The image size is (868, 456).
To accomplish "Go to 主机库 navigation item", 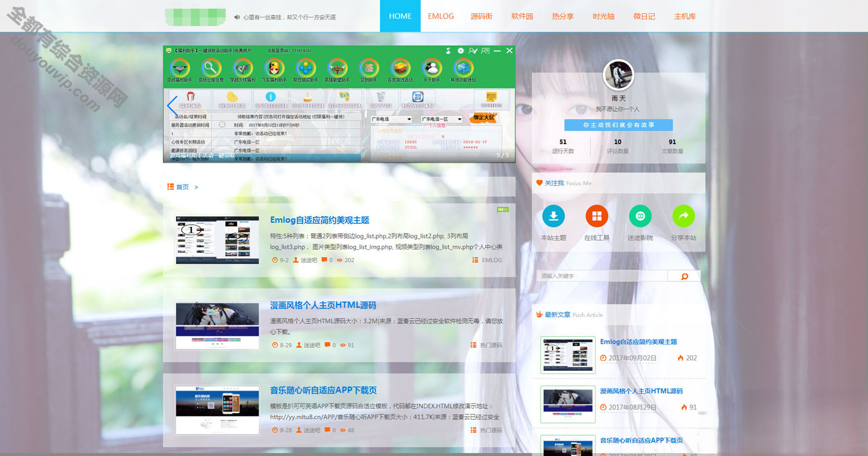I will [685, 16].
